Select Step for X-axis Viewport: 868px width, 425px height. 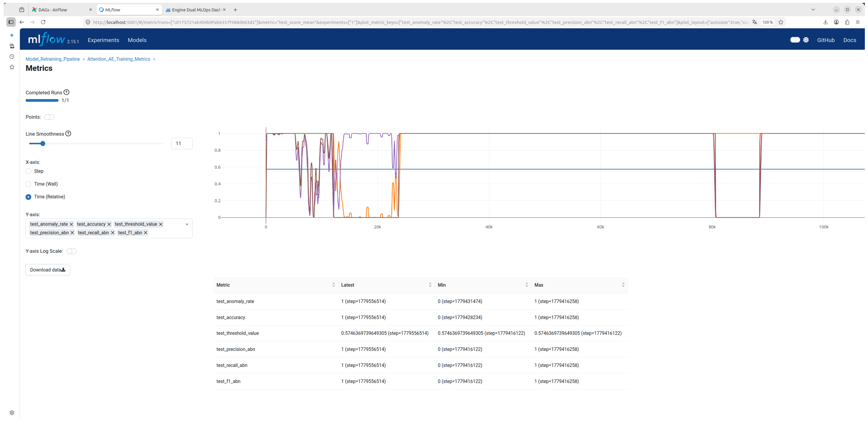click(x=29, y=171)
